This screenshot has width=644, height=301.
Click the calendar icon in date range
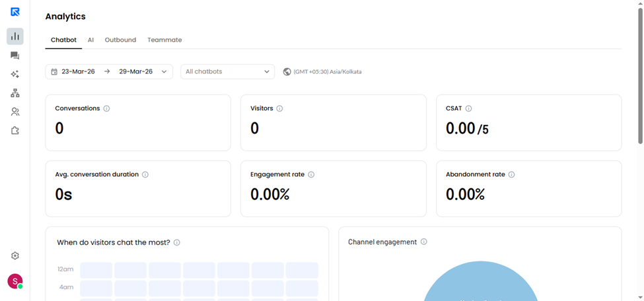[x=54, y=71]
